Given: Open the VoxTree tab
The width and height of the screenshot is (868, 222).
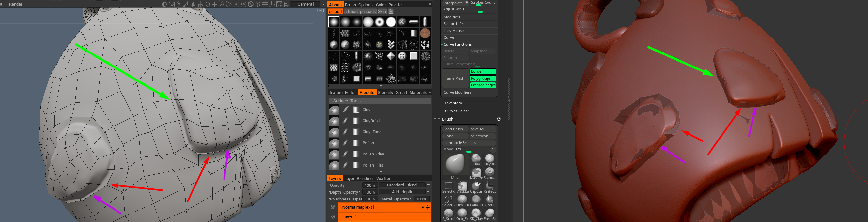Looking at the screenshot, I should tap(383, 179).
